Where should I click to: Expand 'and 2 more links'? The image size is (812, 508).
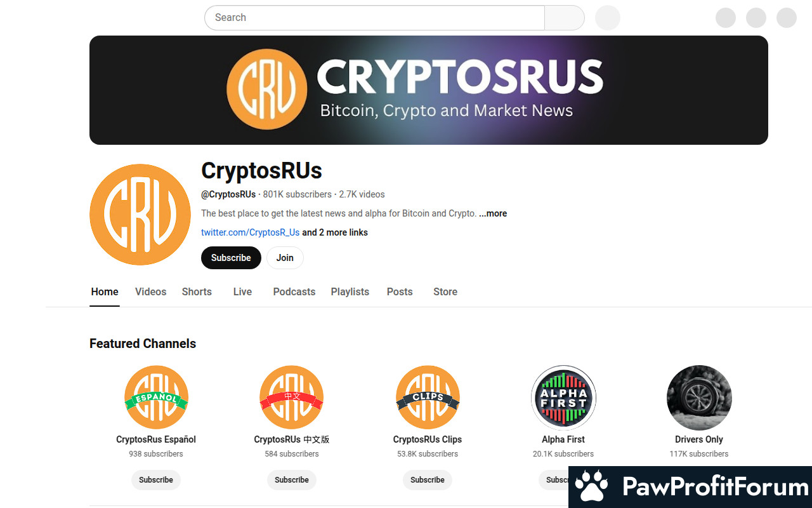(335, 232)
